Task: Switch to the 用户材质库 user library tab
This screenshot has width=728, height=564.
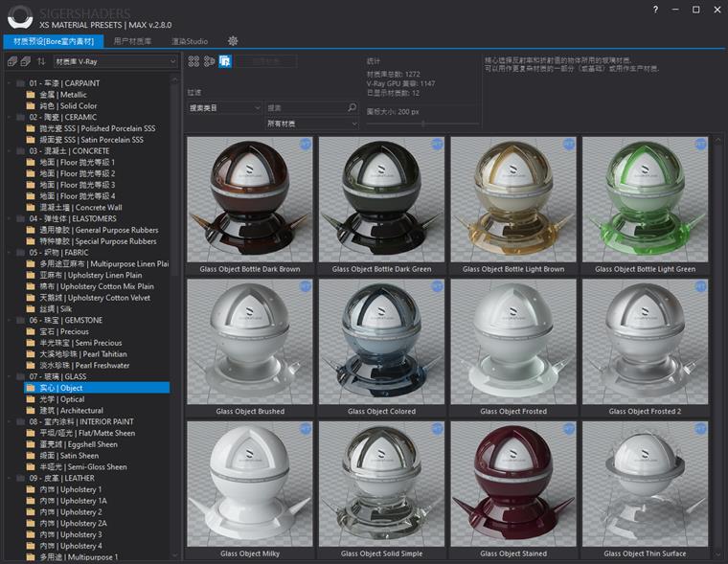Action: point(133,41)
